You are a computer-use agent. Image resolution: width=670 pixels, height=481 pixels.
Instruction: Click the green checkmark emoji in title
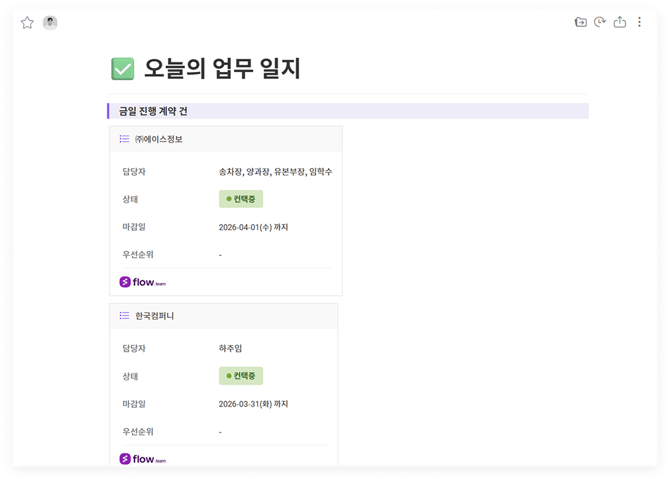tap(122, 69)
